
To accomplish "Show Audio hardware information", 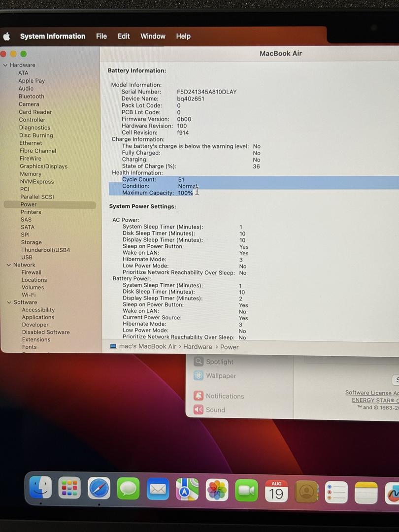I will pos(26,89).
